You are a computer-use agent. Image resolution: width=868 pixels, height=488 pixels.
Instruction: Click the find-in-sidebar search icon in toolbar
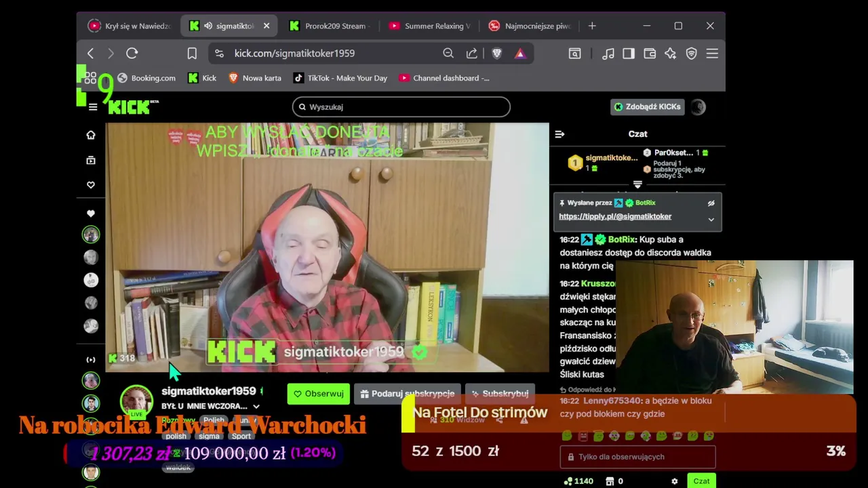[574, 53]
